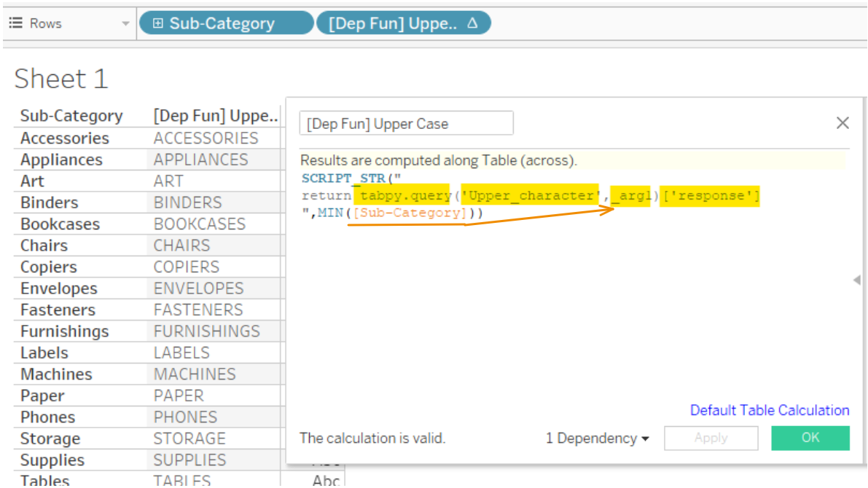Screen dimensions: 868x488
Task: Close the calculation editor dialog
Action: pos(842,123)
